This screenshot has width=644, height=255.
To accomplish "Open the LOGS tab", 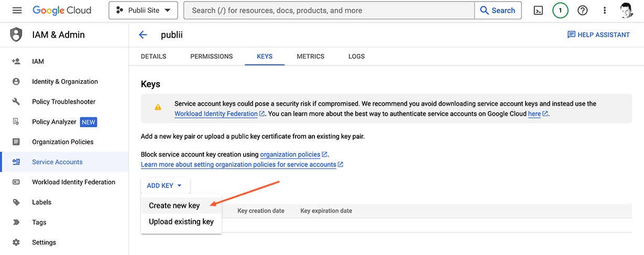I will [x=356, y=57].
